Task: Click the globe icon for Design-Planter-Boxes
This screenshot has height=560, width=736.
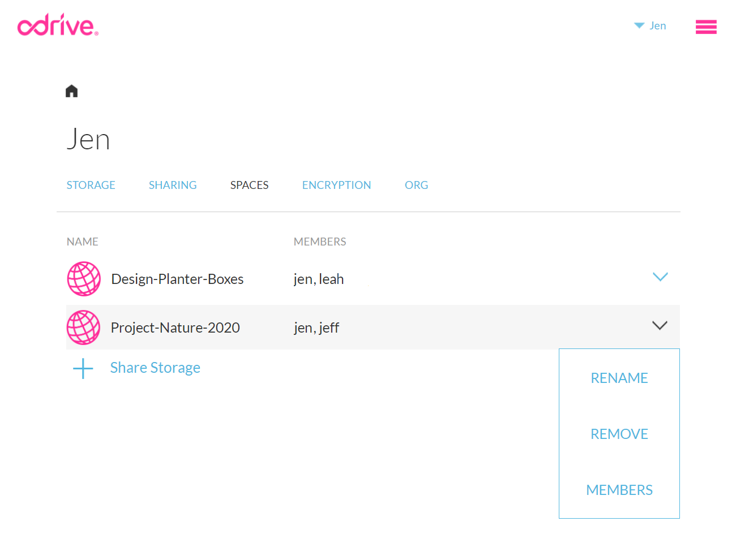Action: pyautogui.click(x=84, y=279)
